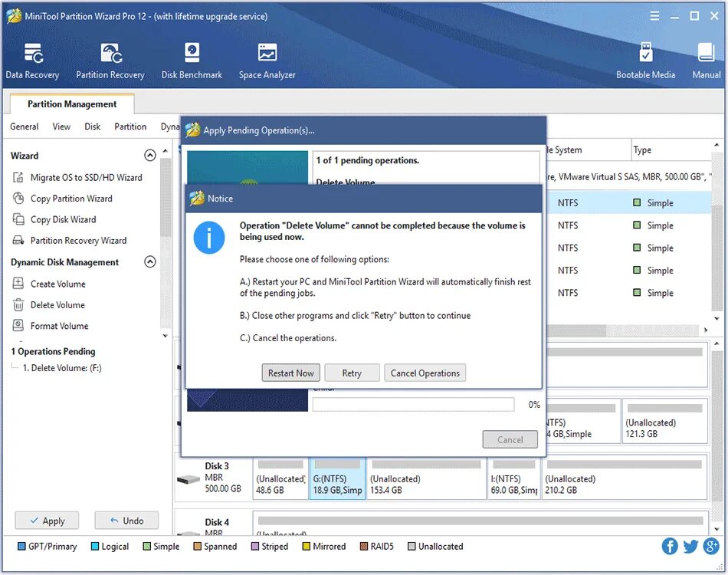Image resolution: width=728 pixels, height=575 pixels.
Task: Click Cancel in Apply Pending Operations dialog
Action: point(510,439)
